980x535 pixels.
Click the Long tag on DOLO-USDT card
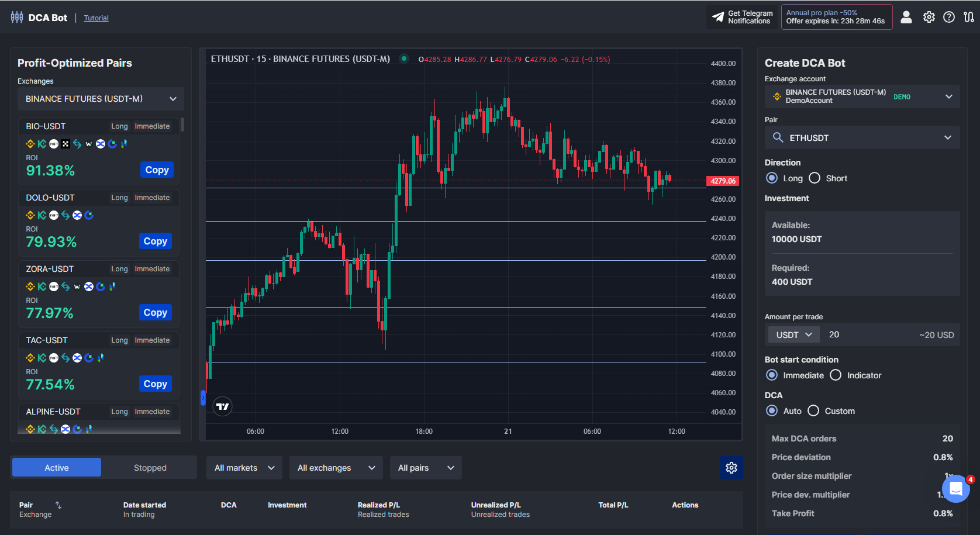pyautogui.click(x=119, y=198)
